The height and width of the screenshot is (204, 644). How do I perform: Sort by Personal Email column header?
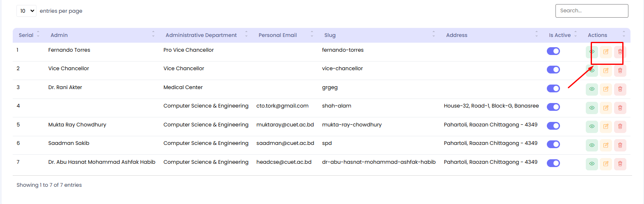pyautogui.click(x=278, y=35)
